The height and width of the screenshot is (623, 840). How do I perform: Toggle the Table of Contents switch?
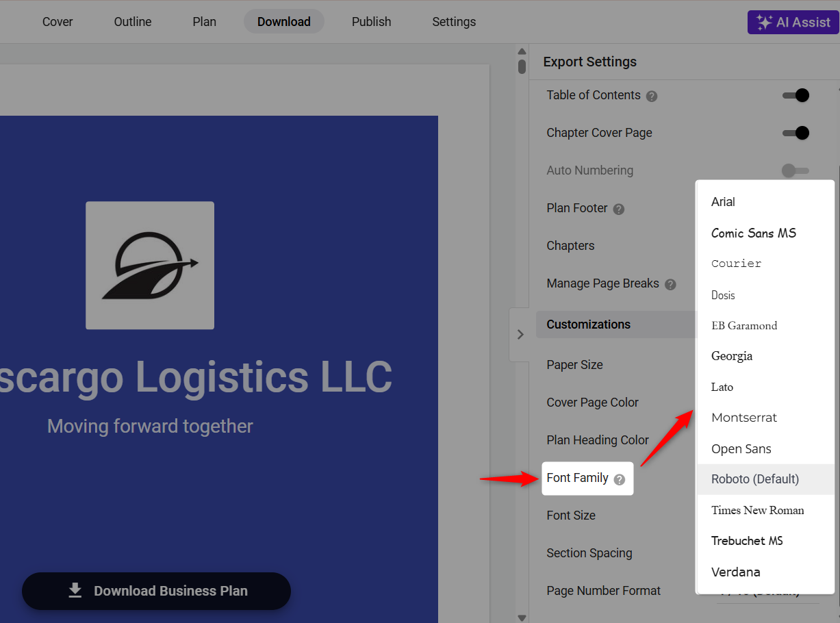796,95
